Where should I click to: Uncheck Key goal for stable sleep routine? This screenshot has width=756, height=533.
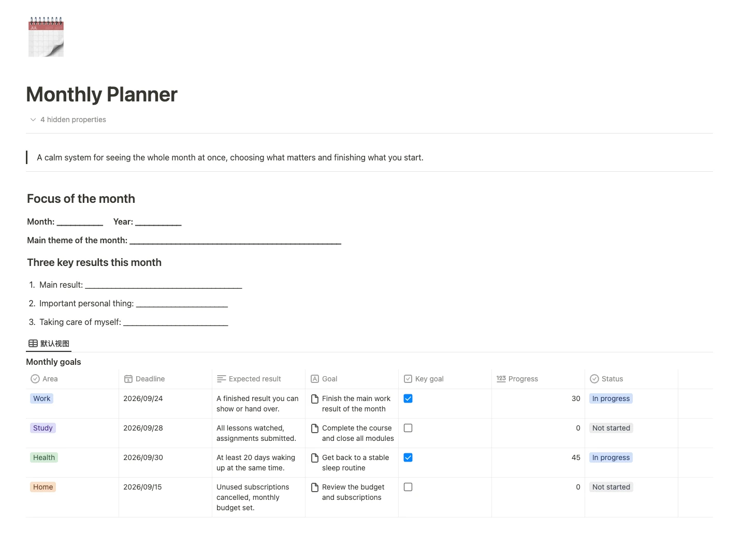[408, 457]
